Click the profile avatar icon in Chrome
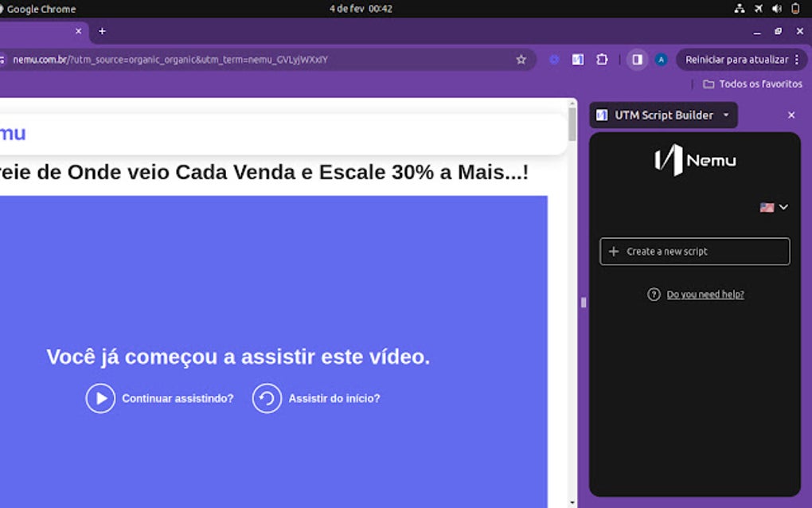 coord(662,60)
